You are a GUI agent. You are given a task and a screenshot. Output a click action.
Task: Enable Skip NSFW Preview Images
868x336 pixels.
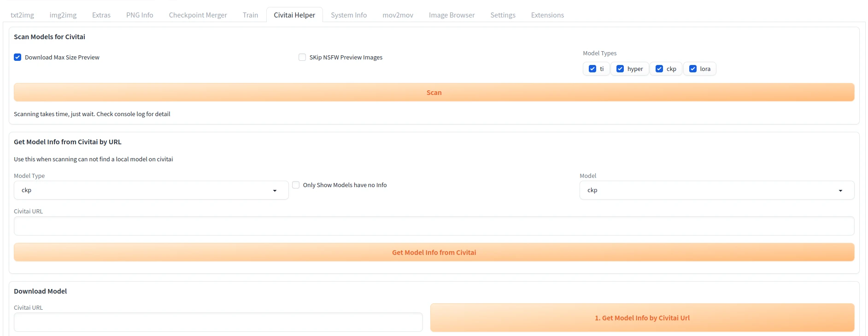tap(302, 58)
